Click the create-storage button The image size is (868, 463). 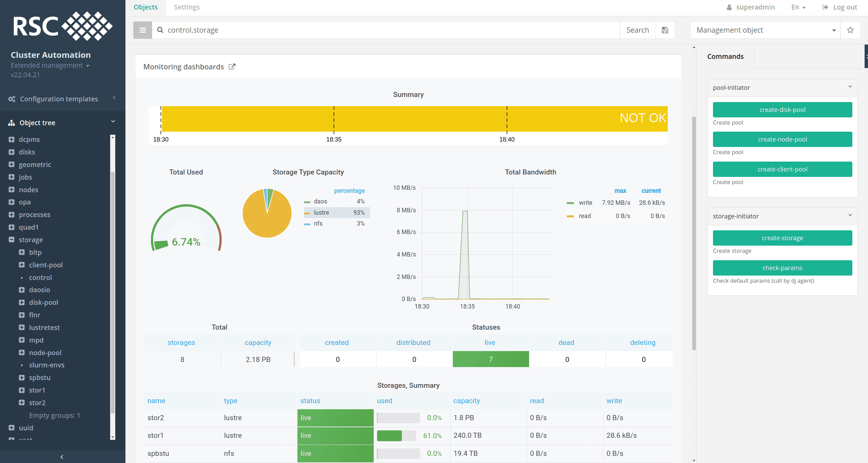[782, 237]
